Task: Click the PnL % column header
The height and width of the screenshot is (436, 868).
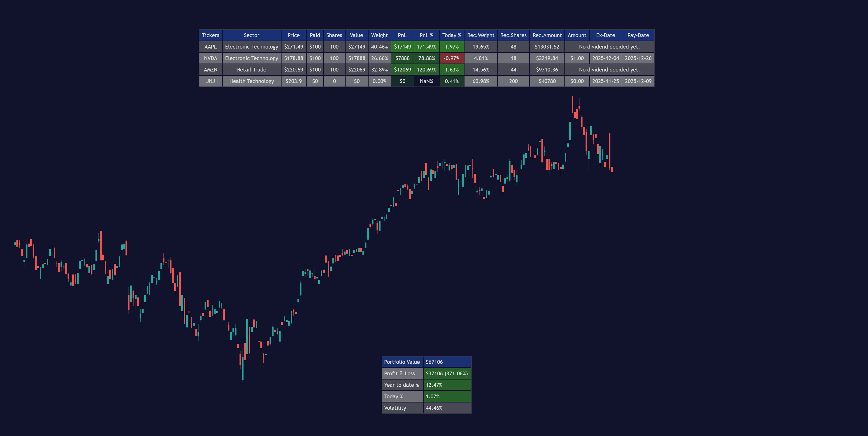Action: (426, 35)
